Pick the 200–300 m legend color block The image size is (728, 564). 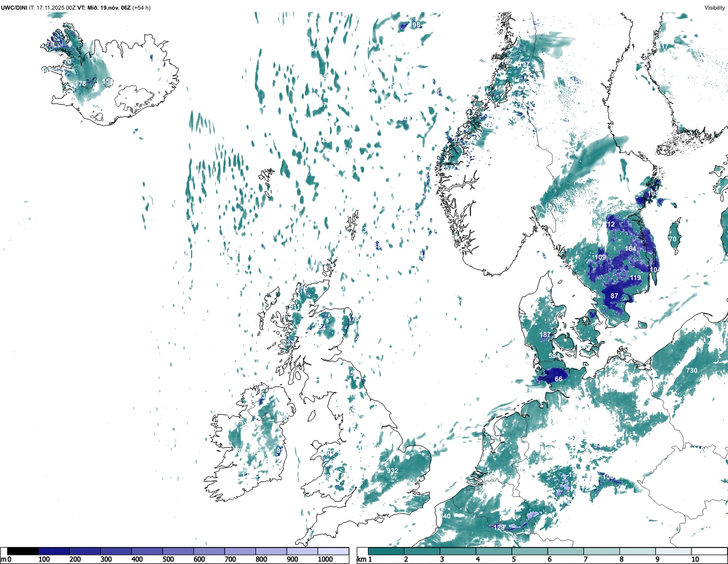pyautogui.click(x=85, y=551)
